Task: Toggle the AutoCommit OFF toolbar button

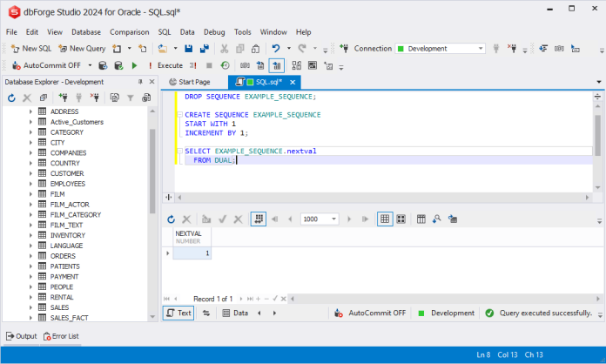Action: [46, 65]
